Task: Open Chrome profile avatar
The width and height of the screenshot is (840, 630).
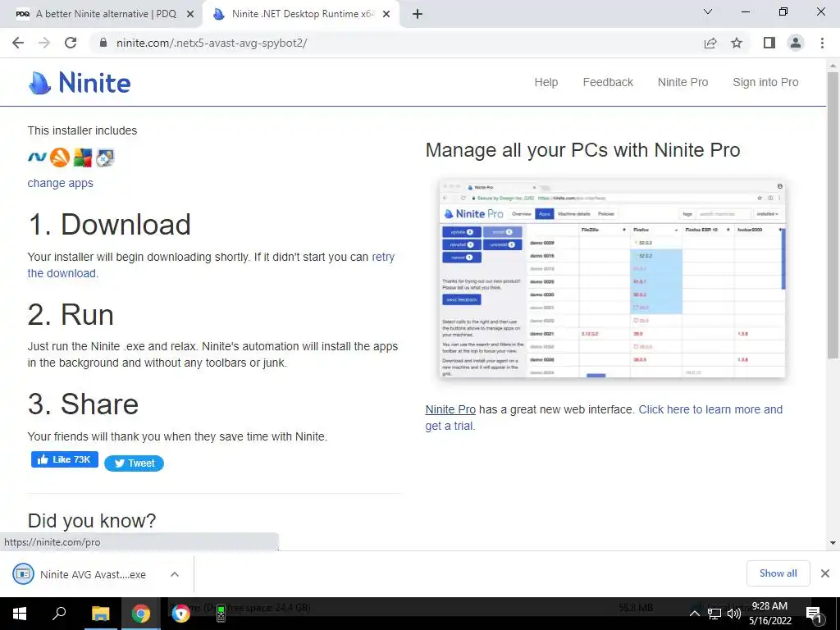Action: (x=796, y=43)
